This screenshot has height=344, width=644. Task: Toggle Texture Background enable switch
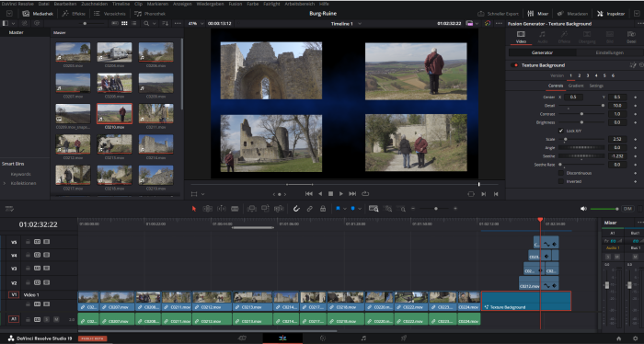515,65
